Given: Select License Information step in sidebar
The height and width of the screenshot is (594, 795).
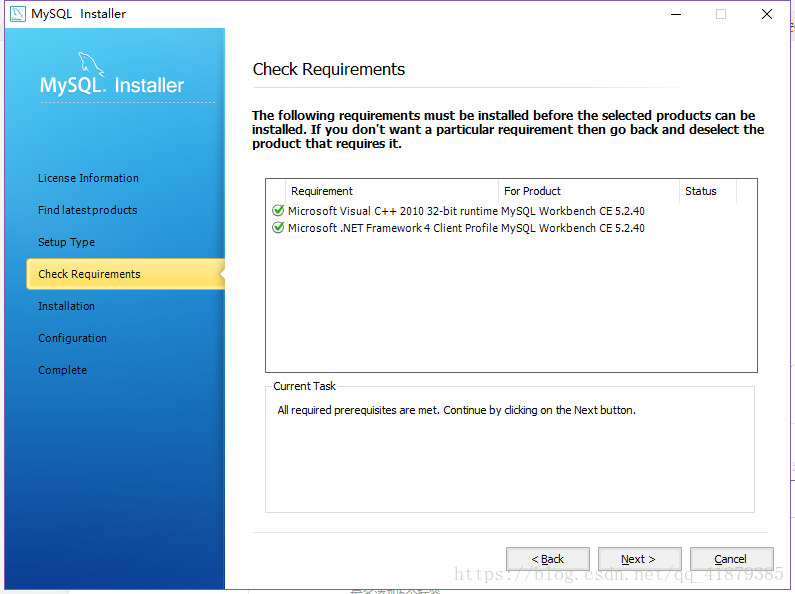Looking at the screenshot, I should pyautogui.click(x=88, y=178).
